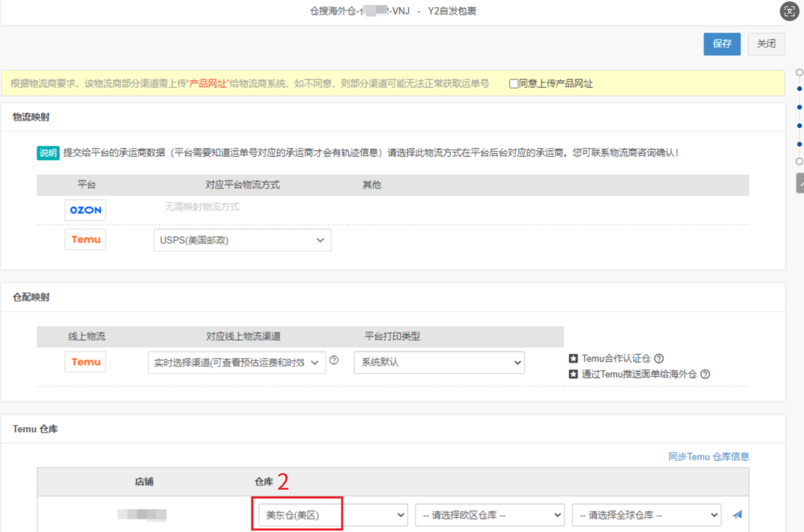Click the 对应平台物流方式 column header
804x532 pixels.
coord(243,185)
